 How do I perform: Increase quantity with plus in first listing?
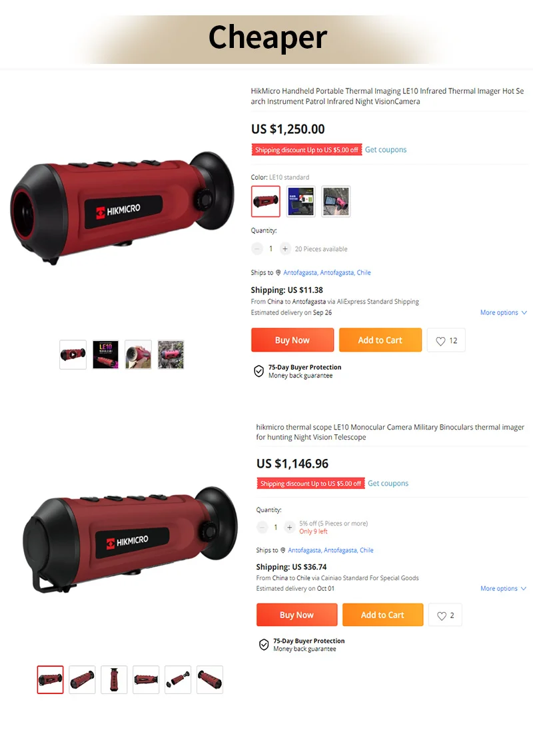tap(285, 249)
